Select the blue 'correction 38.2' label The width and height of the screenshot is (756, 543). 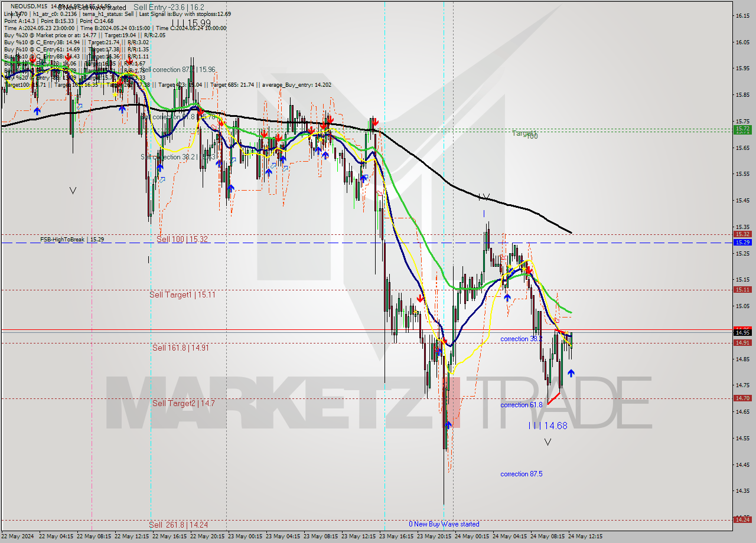click(x=522, y=339)
